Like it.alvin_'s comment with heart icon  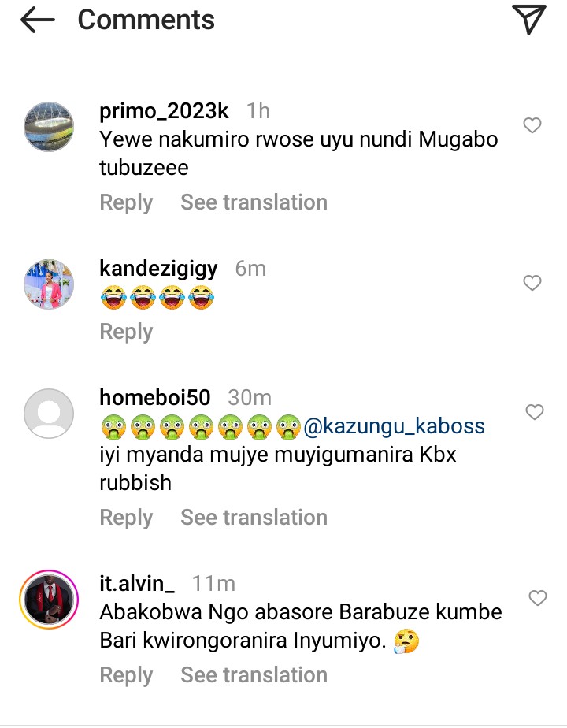tap(538, 598)
